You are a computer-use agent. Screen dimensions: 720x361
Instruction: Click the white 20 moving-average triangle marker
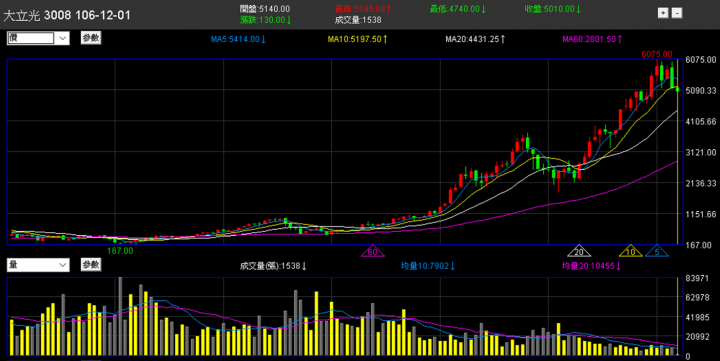click(579, 251)
